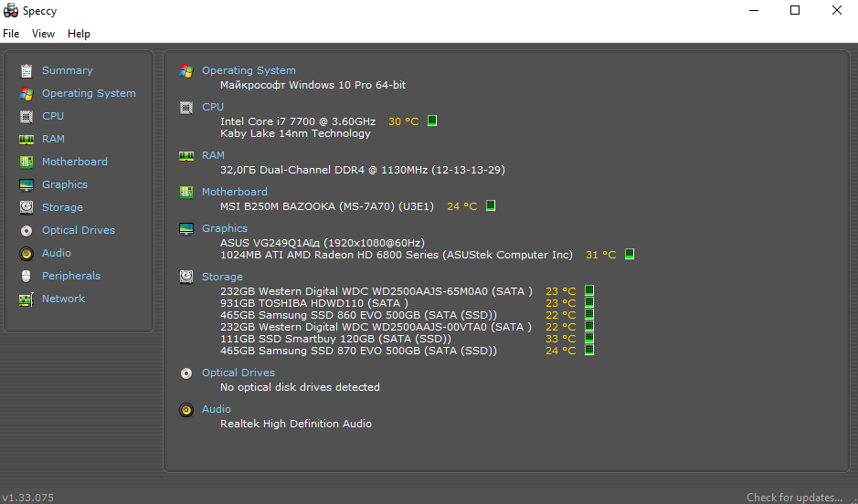Viewport: 858px width, 504px height.
Task: Click the Storage hard drive icon in sidebar
Action: coord(26,207)
